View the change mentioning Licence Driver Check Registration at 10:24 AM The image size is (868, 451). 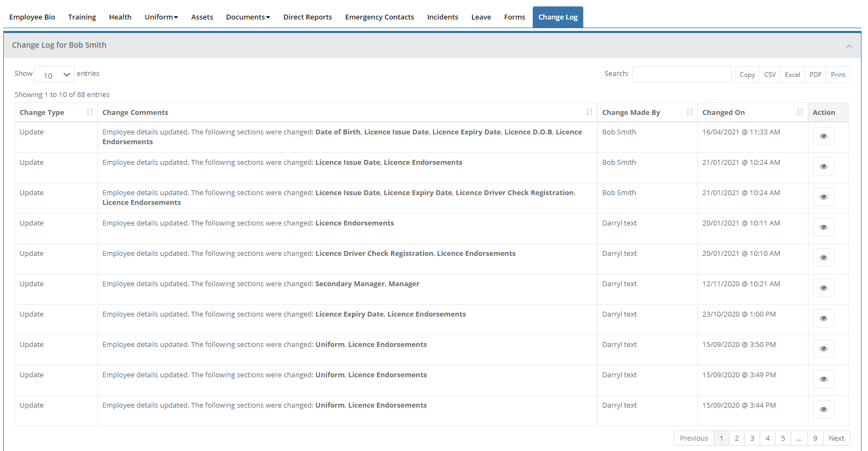point(823,197)
